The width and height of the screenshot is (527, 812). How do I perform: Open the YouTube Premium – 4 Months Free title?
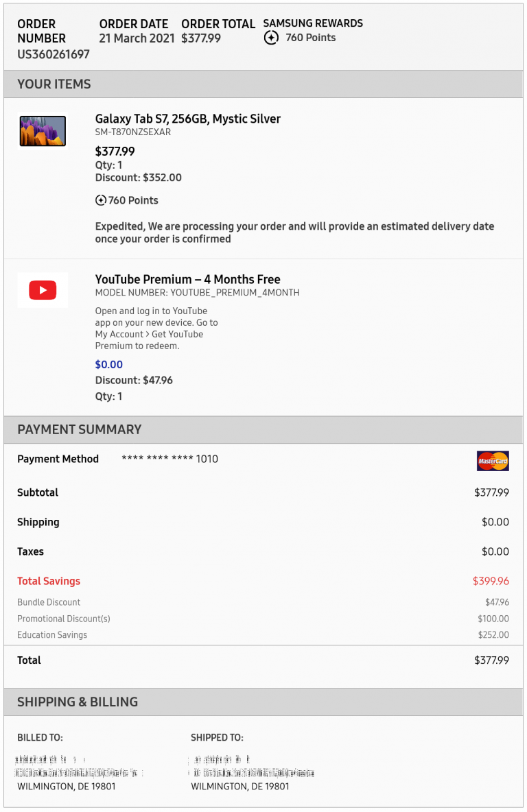pos(187,280)
